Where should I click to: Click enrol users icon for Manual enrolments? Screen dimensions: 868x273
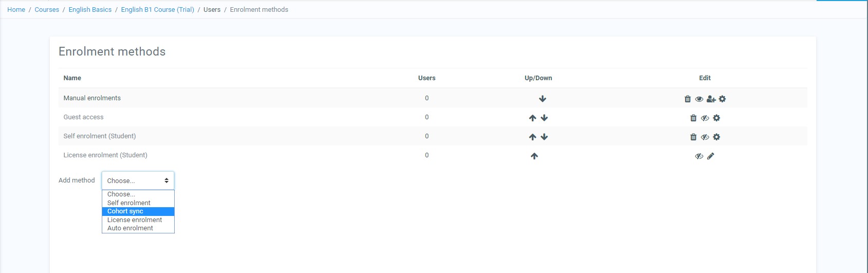pyautogui.click(x=711, y=99)
